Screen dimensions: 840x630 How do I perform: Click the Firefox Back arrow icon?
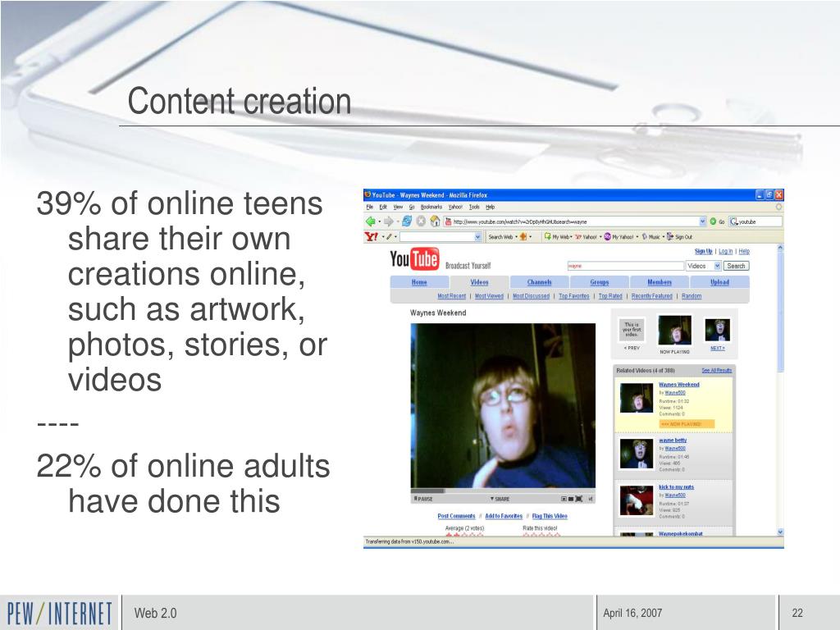click(370, 221)
